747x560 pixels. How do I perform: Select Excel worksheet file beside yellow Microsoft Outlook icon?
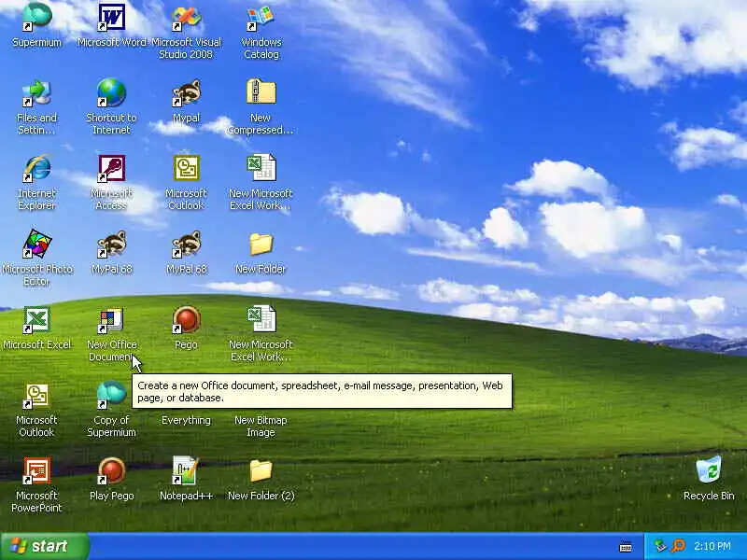pyautogui.click(x=261, y=167)
